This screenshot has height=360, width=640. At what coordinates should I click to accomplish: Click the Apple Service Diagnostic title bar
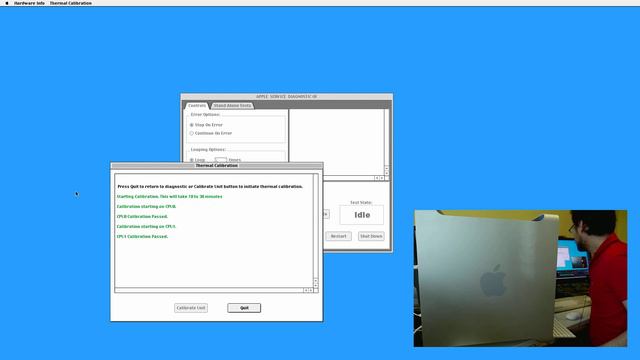coord(287,96)
